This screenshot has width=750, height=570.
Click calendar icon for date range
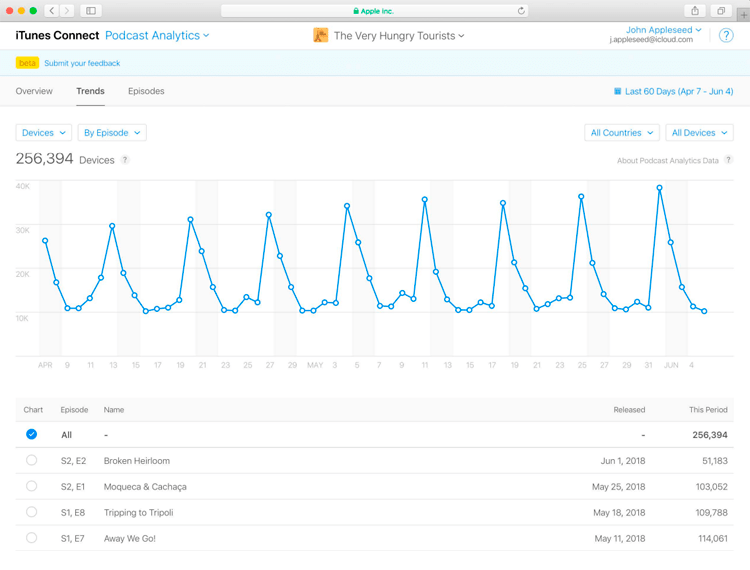click(x=618, y=91)
